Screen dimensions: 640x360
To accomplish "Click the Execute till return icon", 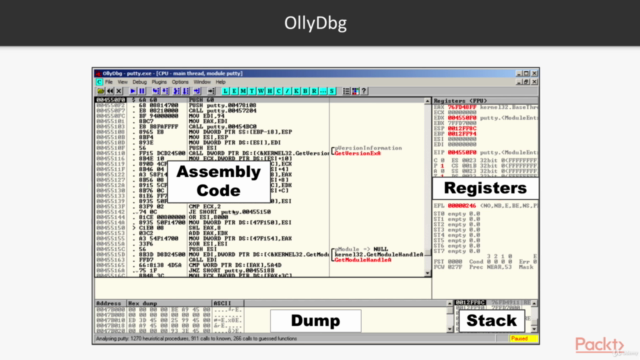I will 197,91.
